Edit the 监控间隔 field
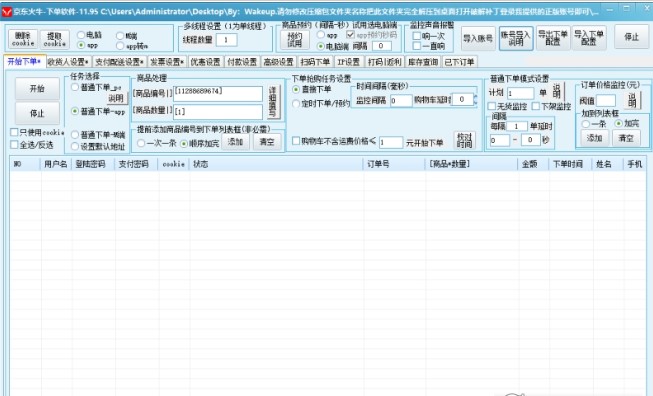 tap(401, 100)
